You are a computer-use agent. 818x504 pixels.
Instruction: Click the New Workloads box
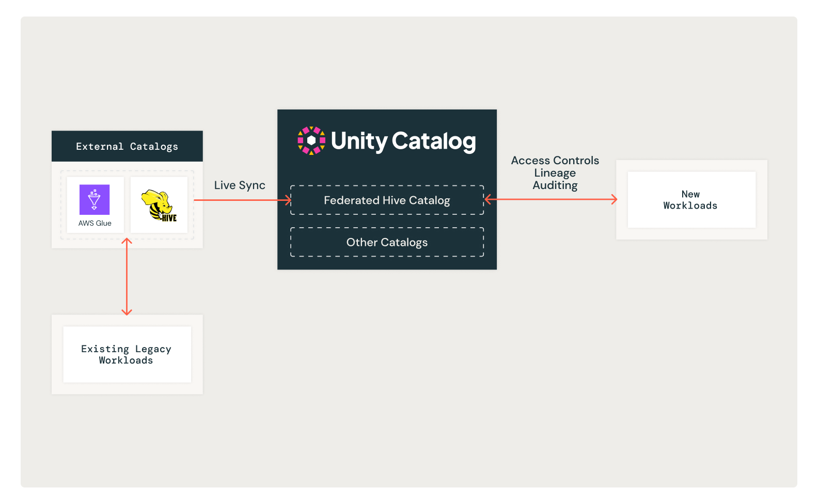[x=691, y=200]
